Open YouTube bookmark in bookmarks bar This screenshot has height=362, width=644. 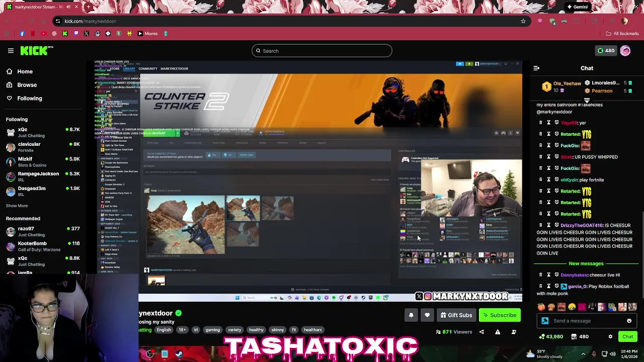[x=43, y=34]
